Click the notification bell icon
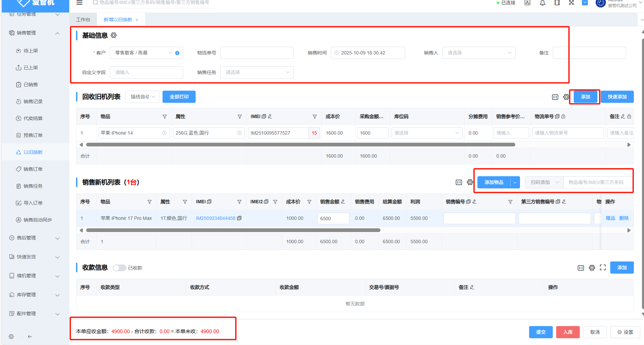The height and width of the screenshot is (345, 644). tap(543, 3)
